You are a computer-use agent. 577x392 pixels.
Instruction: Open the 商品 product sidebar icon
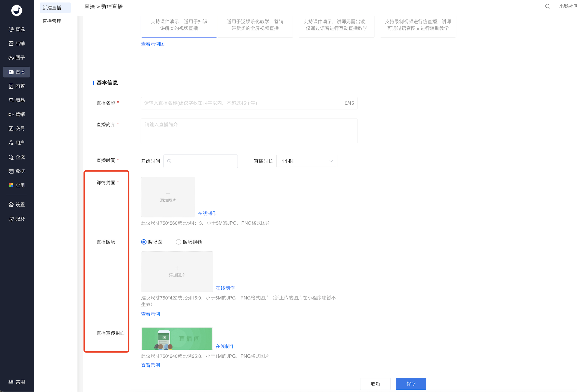[11, 100]
